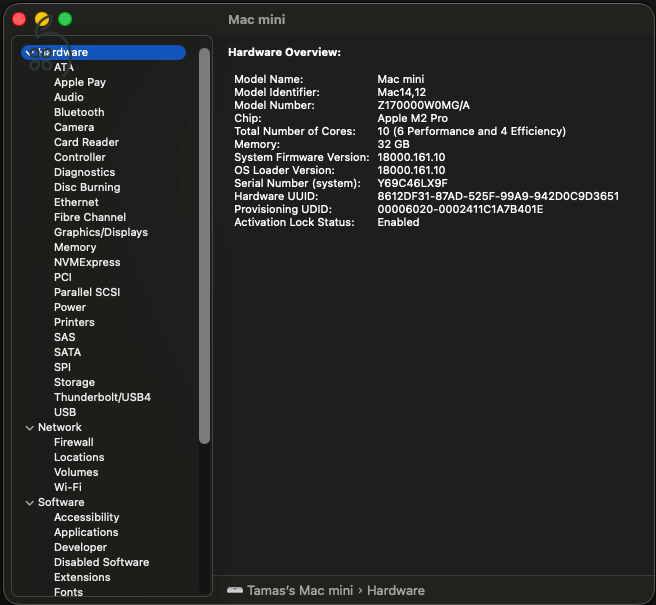656x605 pixels.
Task: Collapse the Hardware section chevron
Action: click(29, 53)
